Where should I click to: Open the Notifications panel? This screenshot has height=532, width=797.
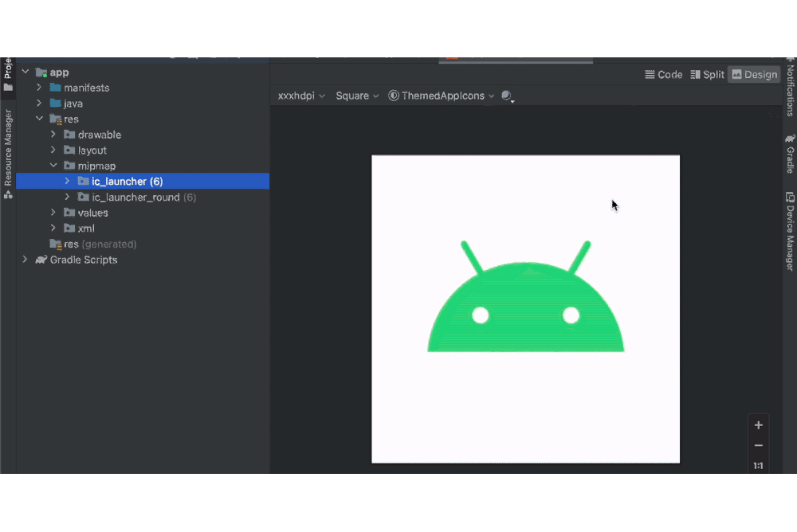point(788,92)
